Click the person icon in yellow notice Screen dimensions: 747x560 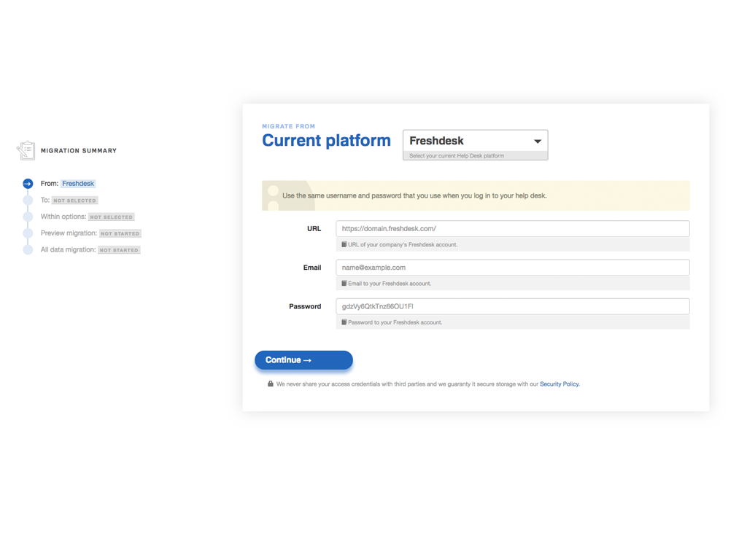(274, 195)
